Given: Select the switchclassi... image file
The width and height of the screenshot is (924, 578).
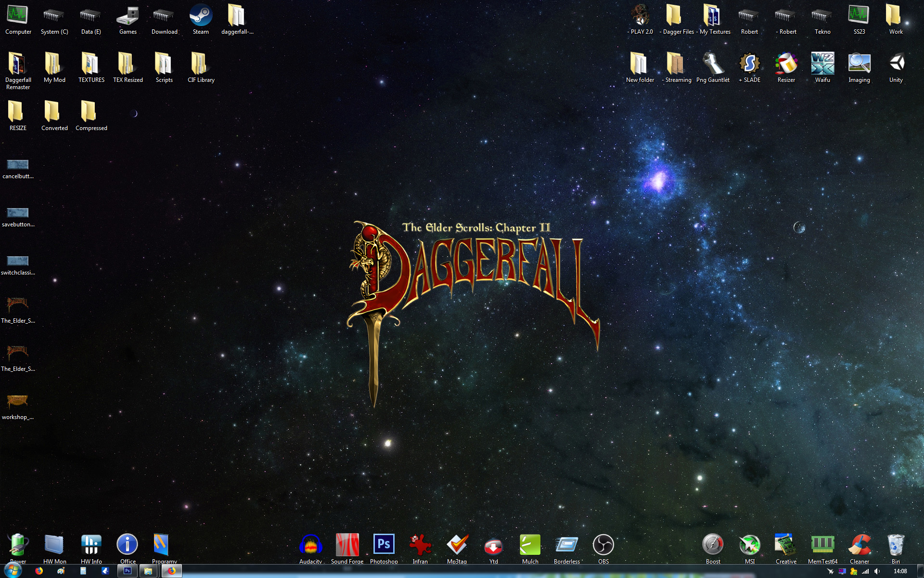Looking at the screenshot, I should [18, 265].
